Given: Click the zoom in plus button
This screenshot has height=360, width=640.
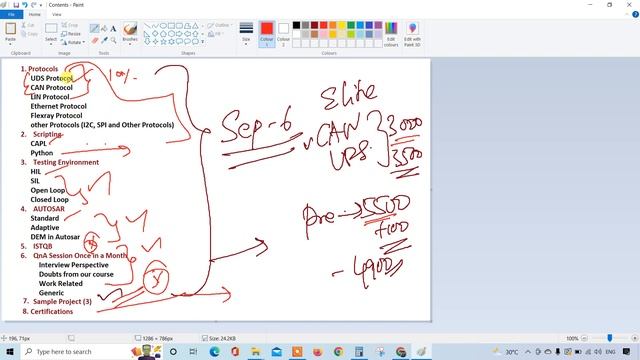Looking at the screenshot, I should (x=634, y=338).
